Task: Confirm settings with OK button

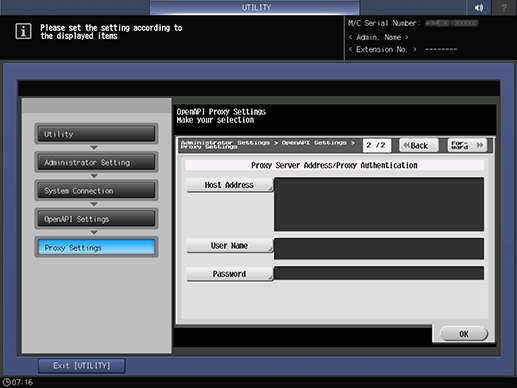Action: (x=464, y=334)
